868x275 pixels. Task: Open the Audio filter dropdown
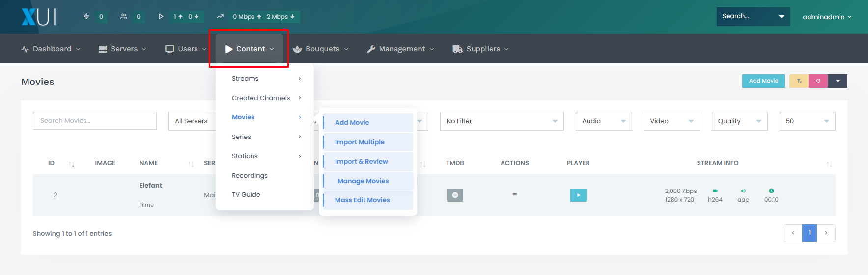click(604, 121)
